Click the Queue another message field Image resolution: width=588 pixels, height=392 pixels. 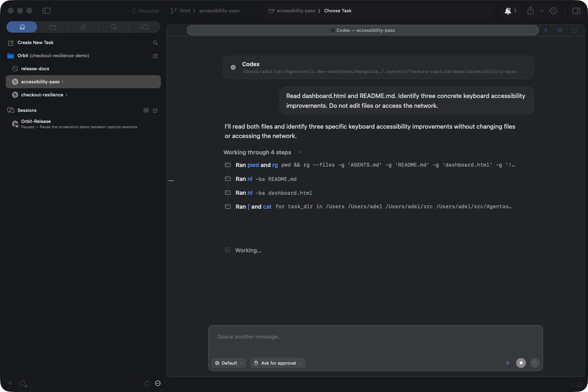375,337
